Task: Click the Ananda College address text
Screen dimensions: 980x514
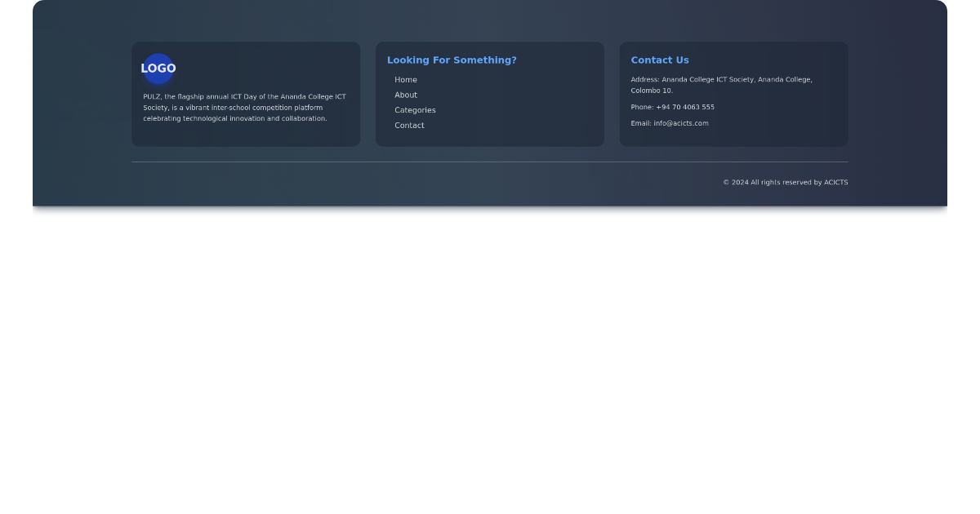Action: click(721, 85)
